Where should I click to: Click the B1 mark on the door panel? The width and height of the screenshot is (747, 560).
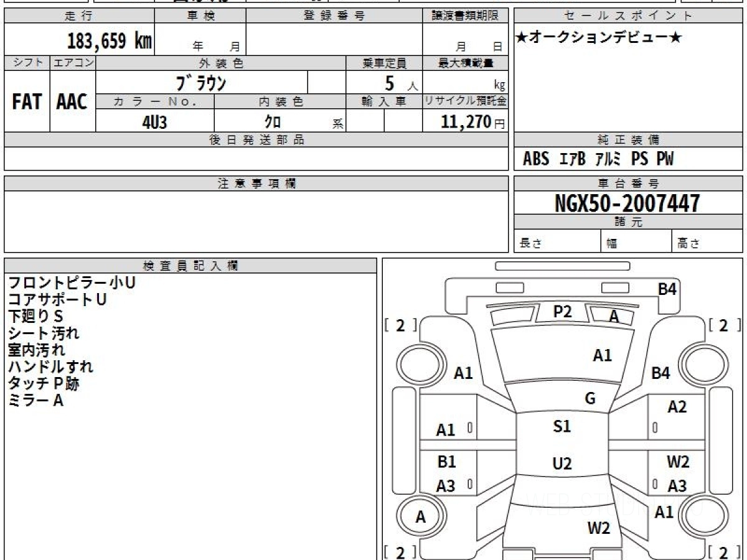click(x=446, y=462)
